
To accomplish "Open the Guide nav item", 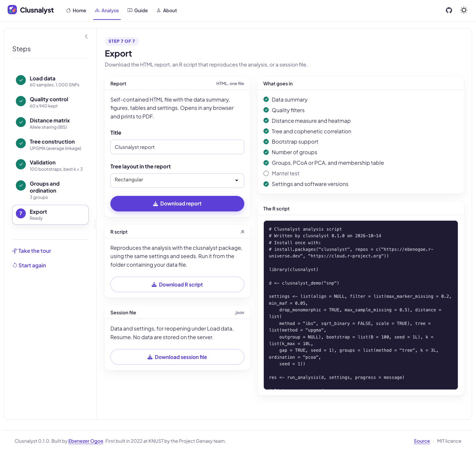I will (x=138, y=11).
